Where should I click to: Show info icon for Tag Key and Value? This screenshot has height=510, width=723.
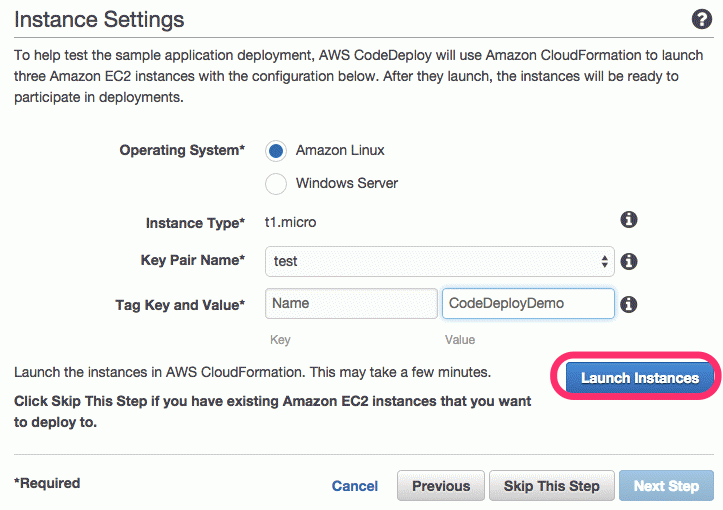628,304
